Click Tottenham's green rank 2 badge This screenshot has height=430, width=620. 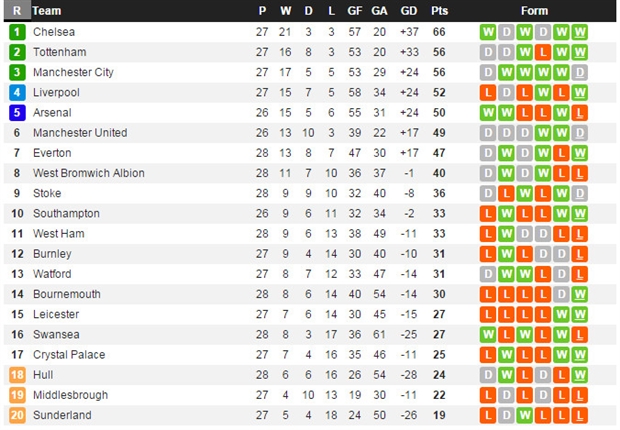pyautogui.click(x=17, y=52)
